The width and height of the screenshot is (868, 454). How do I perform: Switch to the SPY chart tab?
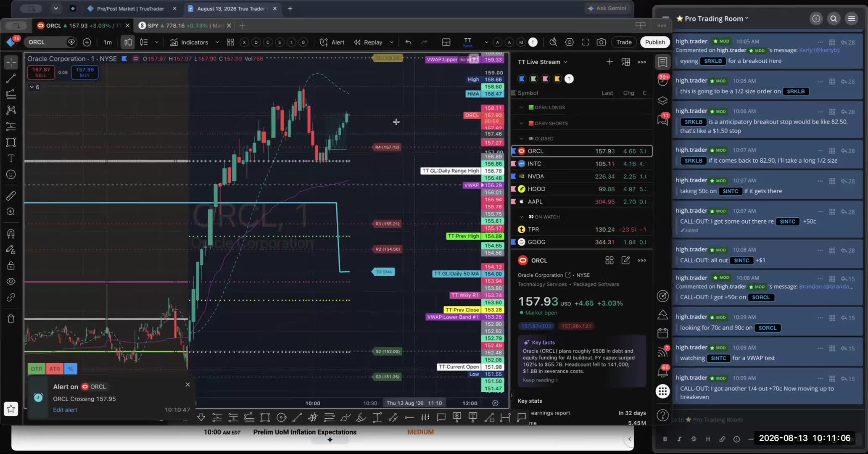pos(185,26)
